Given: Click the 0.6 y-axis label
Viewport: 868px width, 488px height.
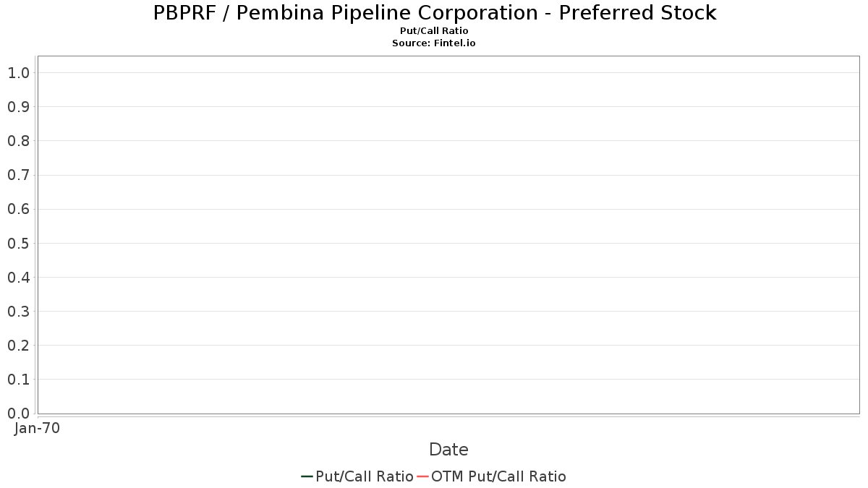Looking at the screenshot, I should 18,209.
